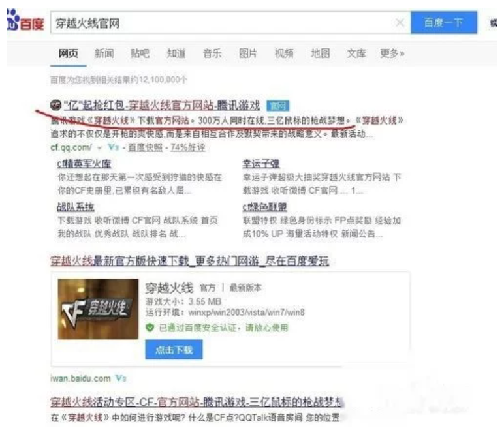Viewport: 504px width, 428px height.
Task: Expand the 更多» search categories
Action: click(x=392, y=53)
